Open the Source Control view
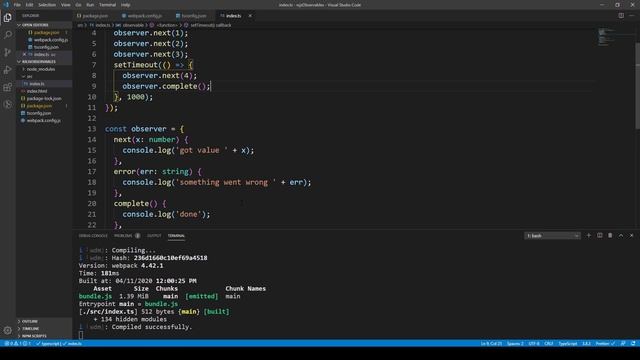The width and height of the screenshot is (640, 360). (8, 52)
